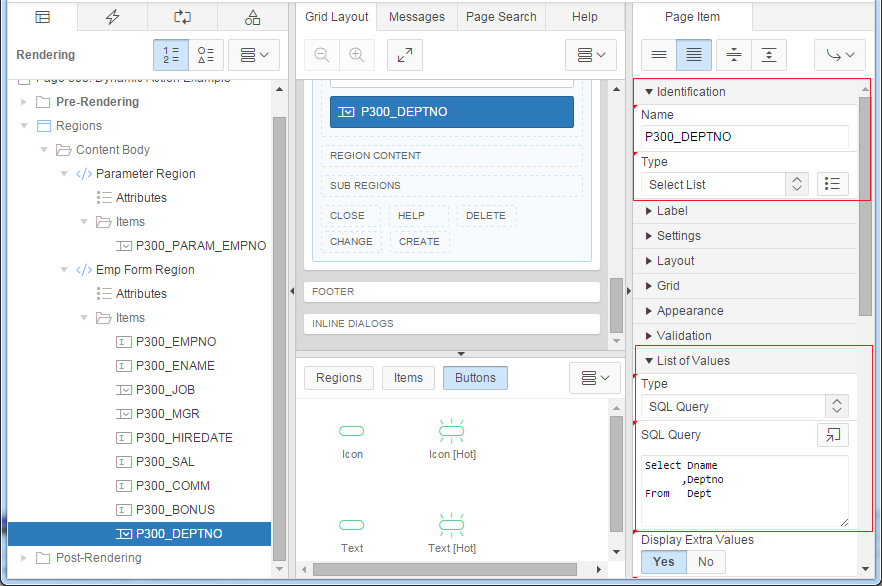Switch to the Messages tab
This screenshot has width=882, height=586.
pos(417,17)
